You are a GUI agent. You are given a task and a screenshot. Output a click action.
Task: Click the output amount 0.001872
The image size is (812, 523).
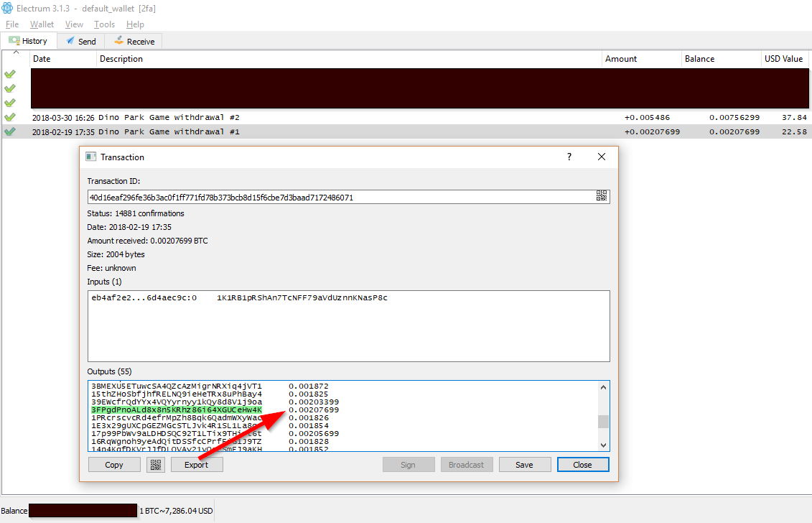[x=309, y=387]
